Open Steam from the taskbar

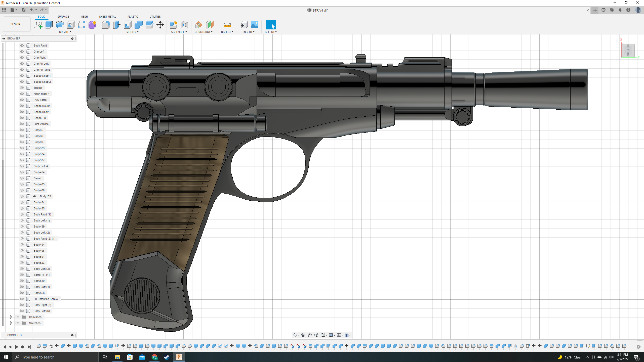coord(167,357)
